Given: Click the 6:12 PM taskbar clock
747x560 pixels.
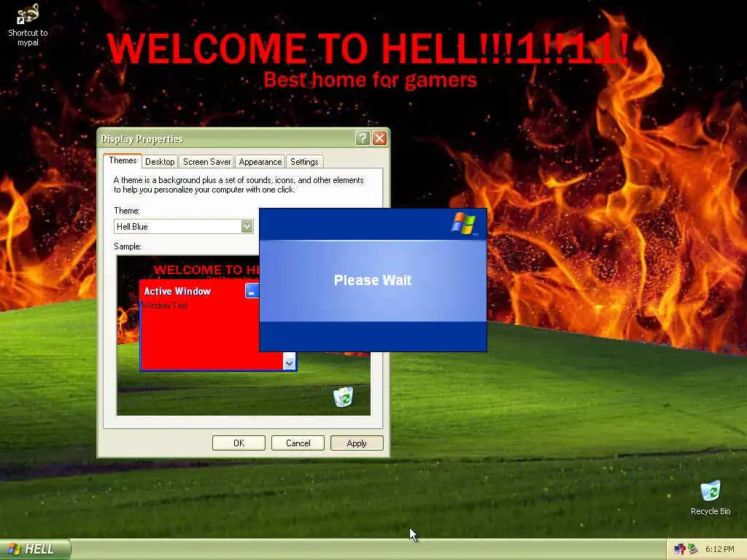Looking at the screenshot, I should coord(720,549).
